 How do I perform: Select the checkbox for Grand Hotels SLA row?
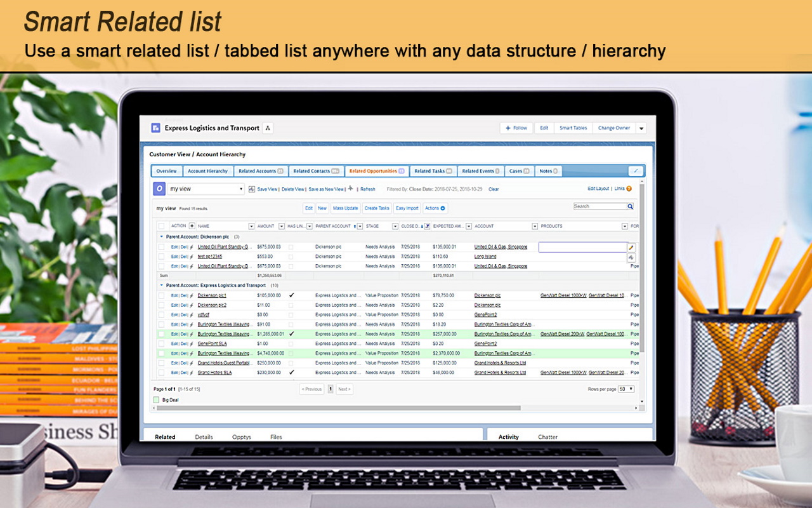point(161,373)
